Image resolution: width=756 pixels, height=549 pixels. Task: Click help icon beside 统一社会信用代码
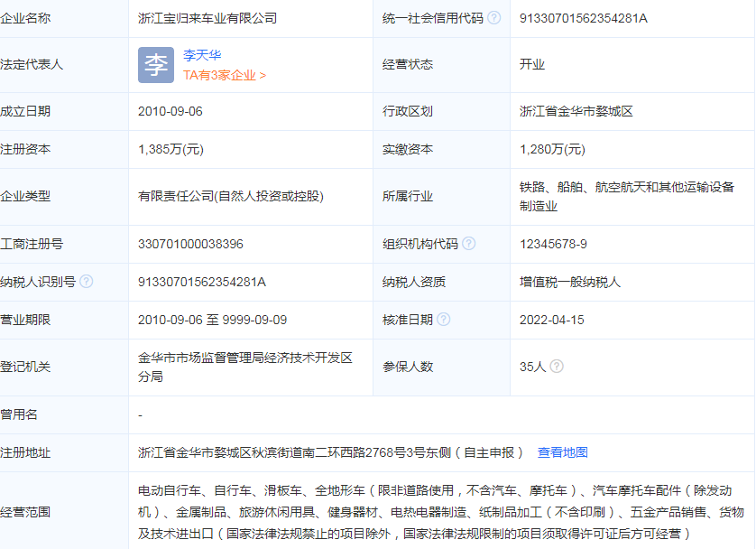point(493,18)
